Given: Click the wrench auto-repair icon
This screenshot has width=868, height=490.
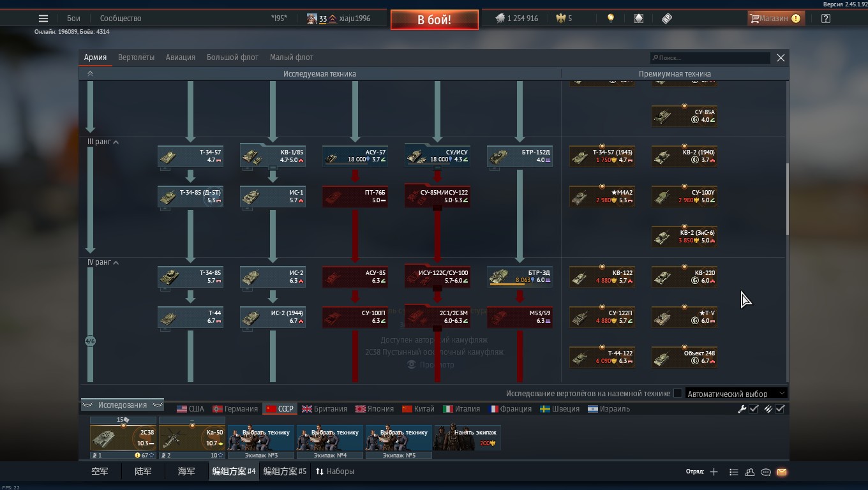Looking at the screenshot, I should coord(742,409).
